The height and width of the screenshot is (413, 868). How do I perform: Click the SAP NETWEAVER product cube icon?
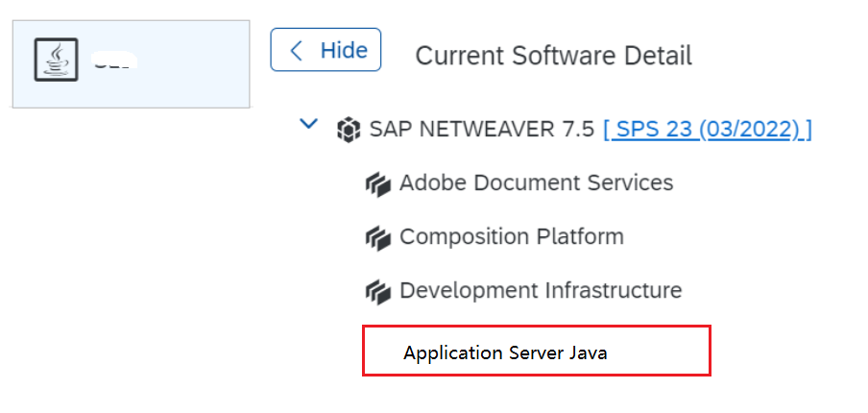[x=349, y=131]
